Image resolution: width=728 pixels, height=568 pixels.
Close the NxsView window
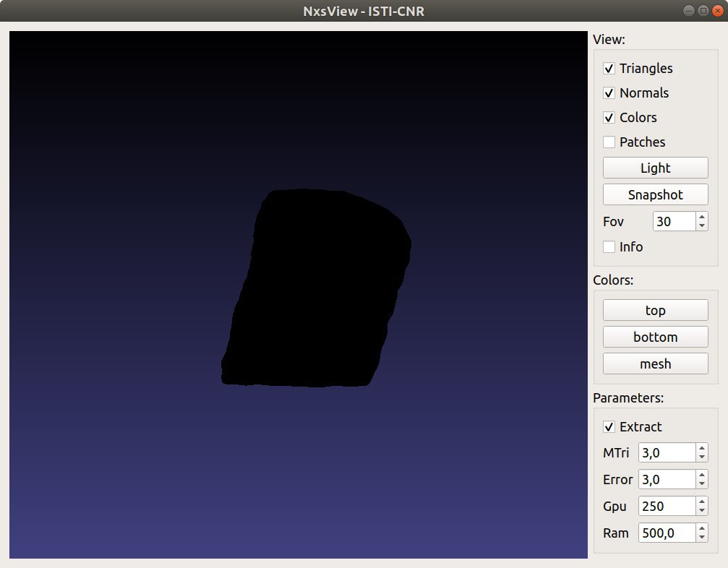(718, 11)
